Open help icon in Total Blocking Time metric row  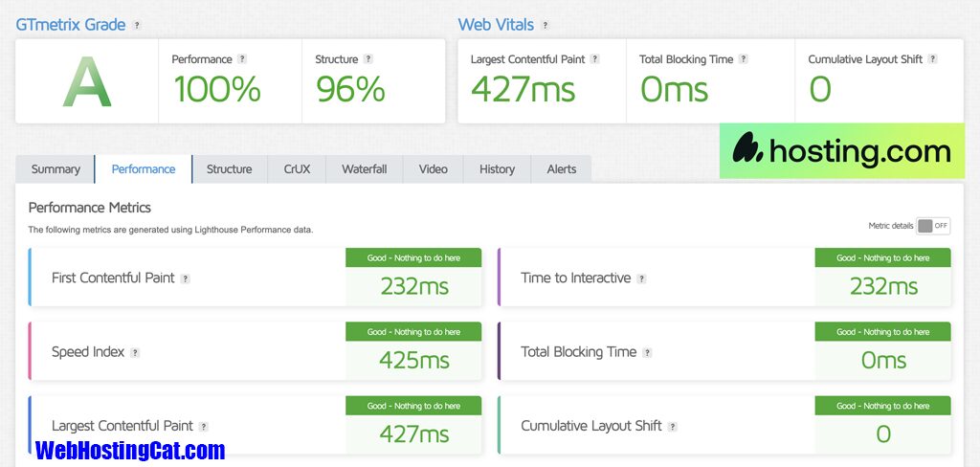648,352
